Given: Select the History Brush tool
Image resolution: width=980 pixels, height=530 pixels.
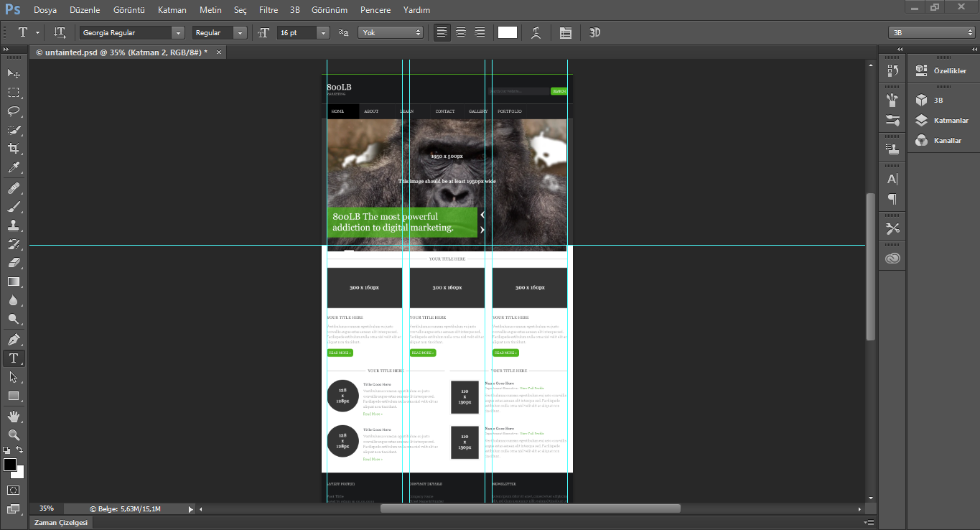Looking at the screenshot, I should 14,244.
